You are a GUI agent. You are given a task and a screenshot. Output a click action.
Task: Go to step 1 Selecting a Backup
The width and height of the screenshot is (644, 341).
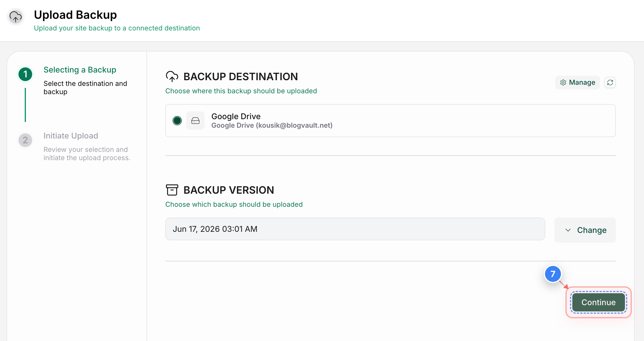80,70
